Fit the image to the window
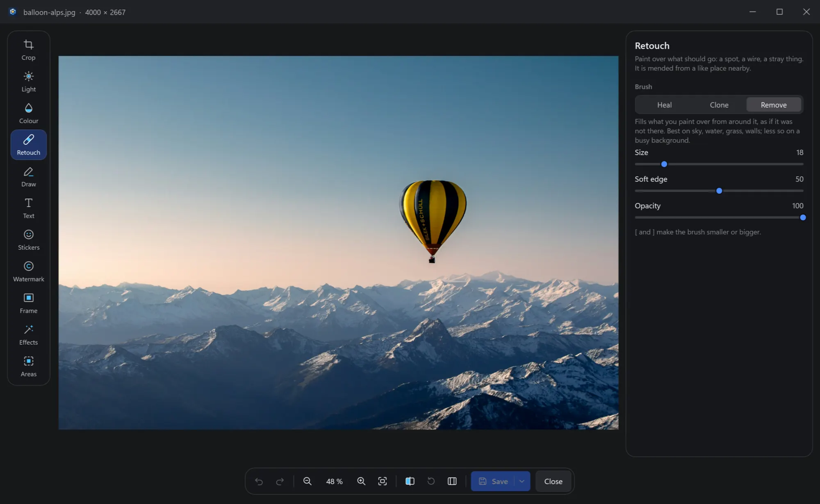Viewport: 820px width, 504px height. pos(383,481)
